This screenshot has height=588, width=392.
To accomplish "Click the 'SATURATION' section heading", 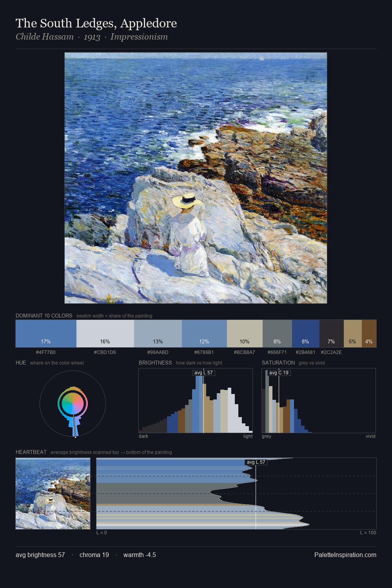I will 278,363.
